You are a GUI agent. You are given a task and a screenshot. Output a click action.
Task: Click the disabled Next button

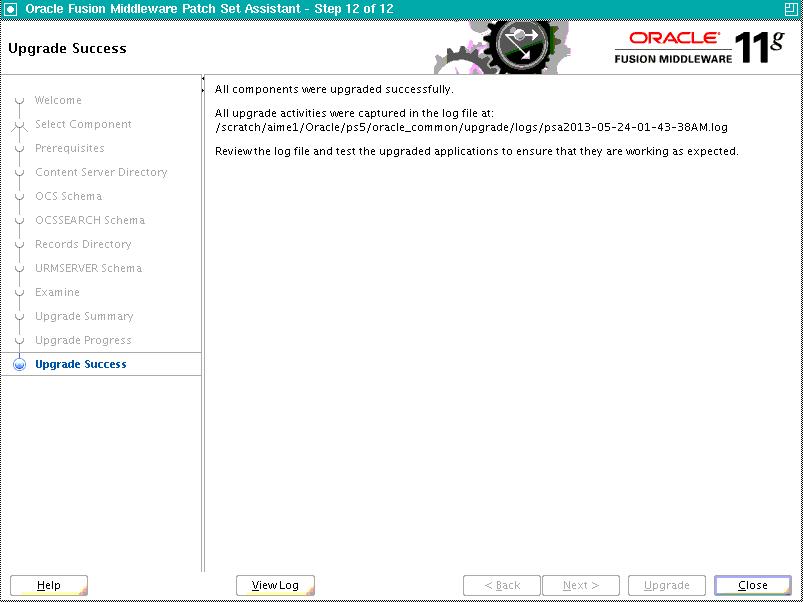(x=581, y=585)
